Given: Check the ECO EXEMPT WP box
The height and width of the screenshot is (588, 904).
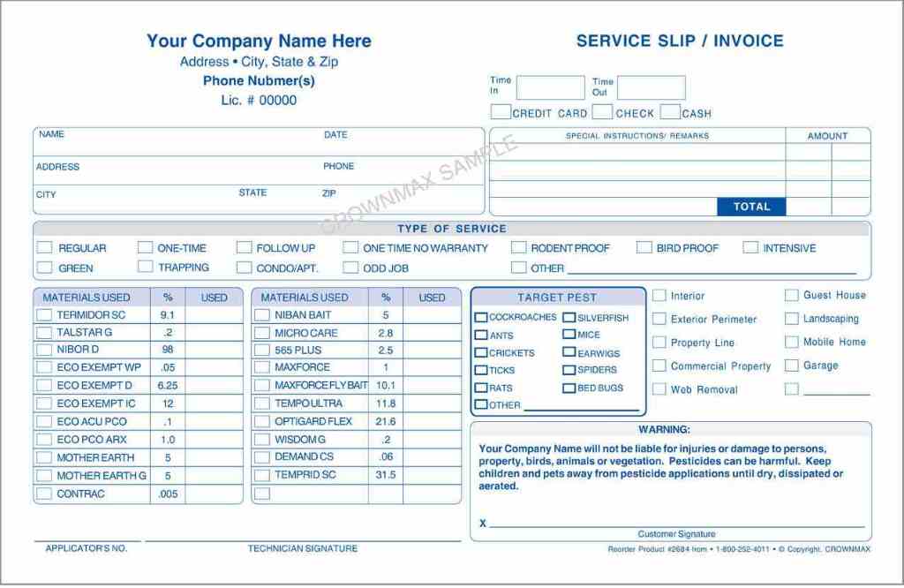Looking at the screenshot, I should tap(44, 368).
